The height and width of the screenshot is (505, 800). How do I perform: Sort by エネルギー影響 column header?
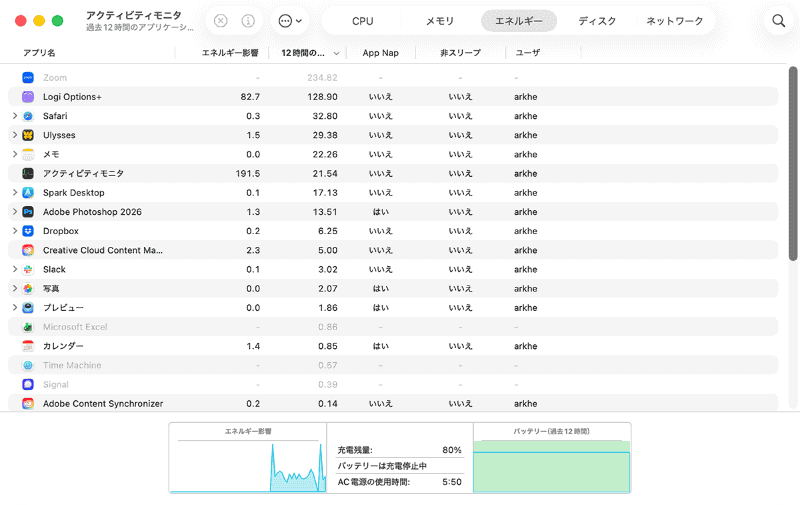[x=230, y=53]
